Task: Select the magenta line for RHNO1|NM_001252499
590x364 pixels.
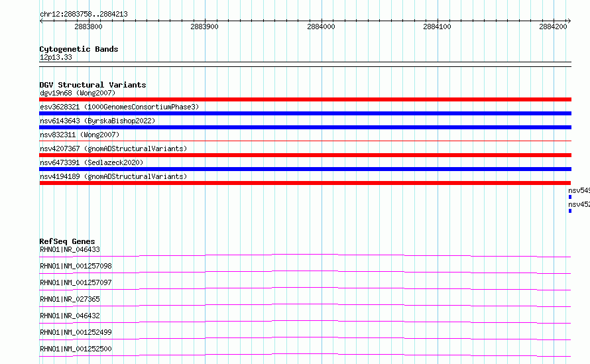Action: 305,338
